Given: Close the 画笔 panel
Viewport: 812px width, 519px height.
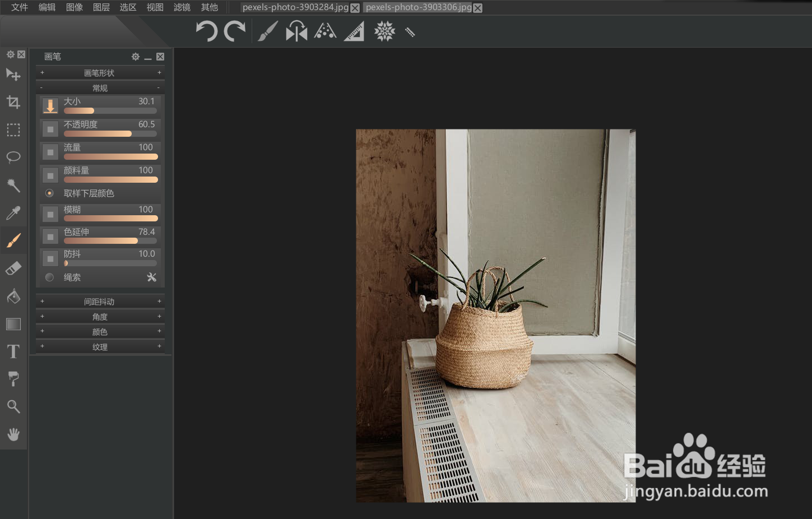Looking at the screenshot, I should tap(160, 57).
